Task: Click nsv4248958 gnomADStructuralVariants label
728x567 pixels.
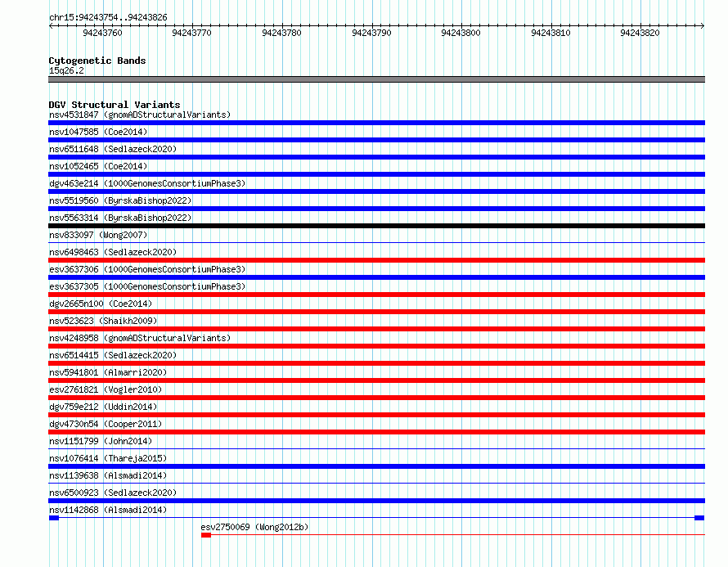Action: pyautogui.click(x=140, y=338)
